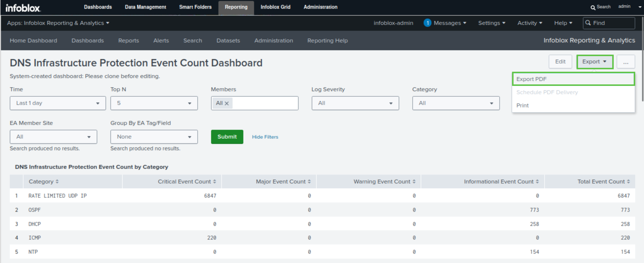Click the Infoblox Reporting & Analytics app title
The height and width of the screenshot is (263, 644).
[x=589, y=40]
